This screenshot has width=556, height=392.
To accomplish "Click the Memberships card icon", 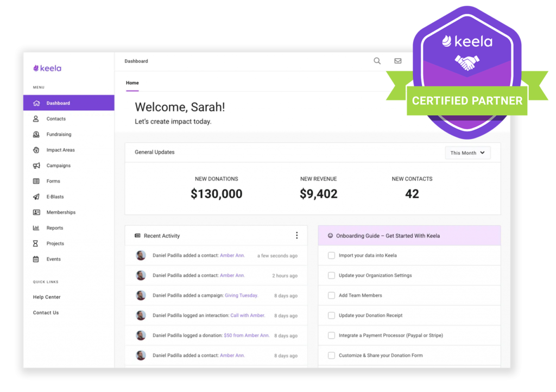I will pyautogui.click(x=36, y=212).
